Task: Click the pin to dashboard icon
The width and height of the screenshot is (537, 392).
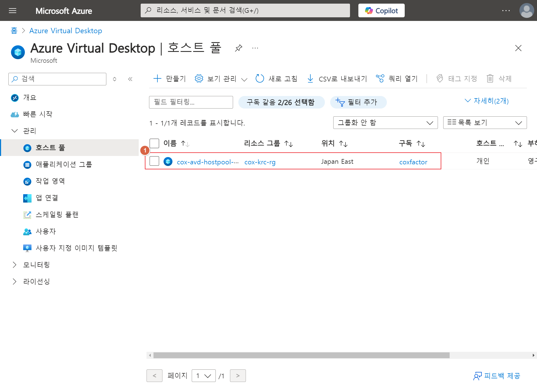Action: click(238, 48)
